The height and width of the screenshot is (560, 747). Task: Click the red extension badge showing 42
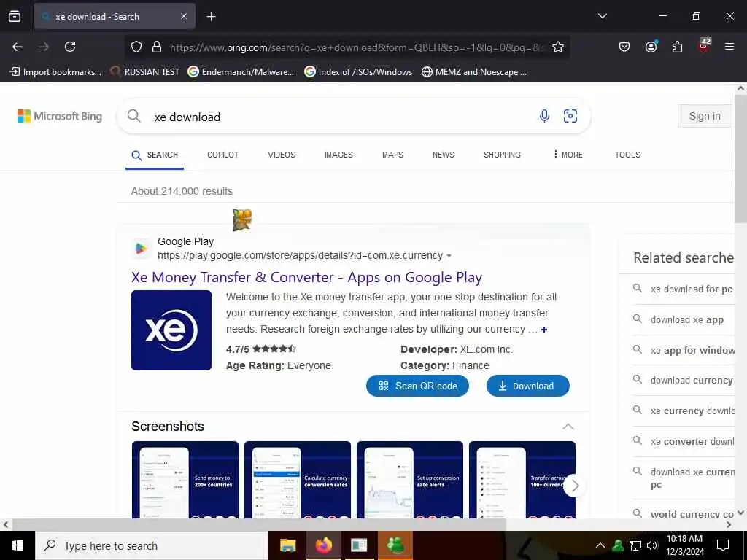[x=704, y=45]
